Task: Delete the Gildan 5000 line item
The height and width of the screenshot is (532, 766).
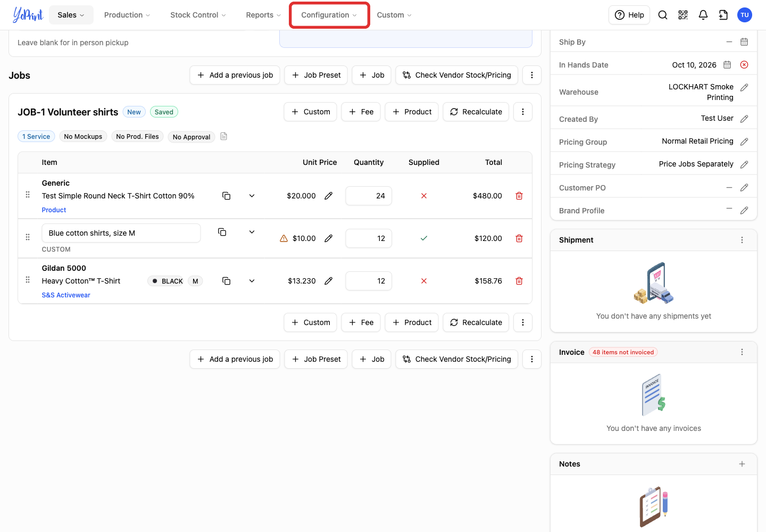Action: click(x=519, y=281)
